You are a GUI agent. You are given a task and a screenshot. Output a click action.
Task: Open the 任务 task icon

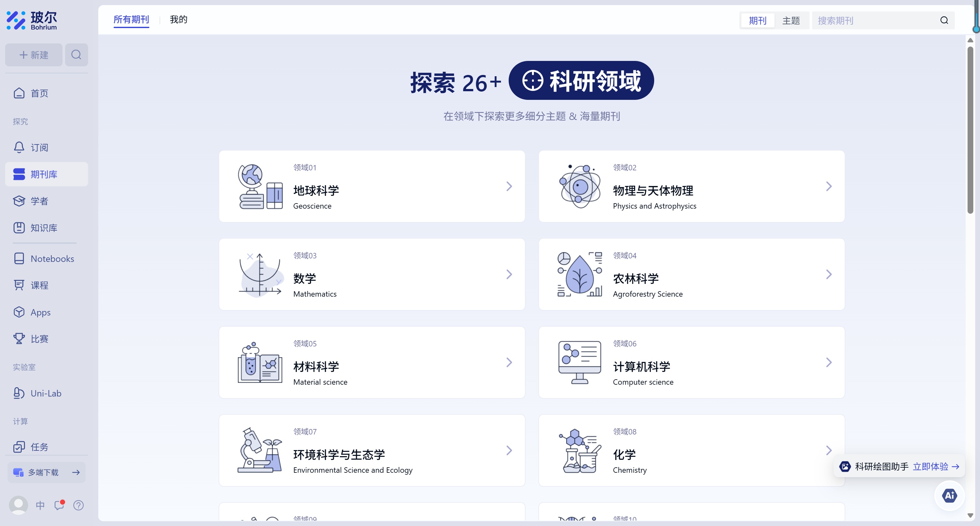(x=19, y=447)
